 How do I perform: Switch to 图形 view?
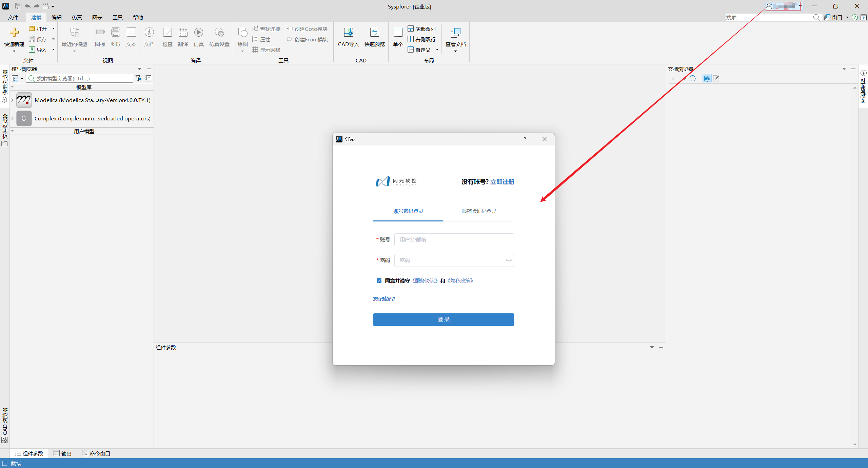click(116, 37)
